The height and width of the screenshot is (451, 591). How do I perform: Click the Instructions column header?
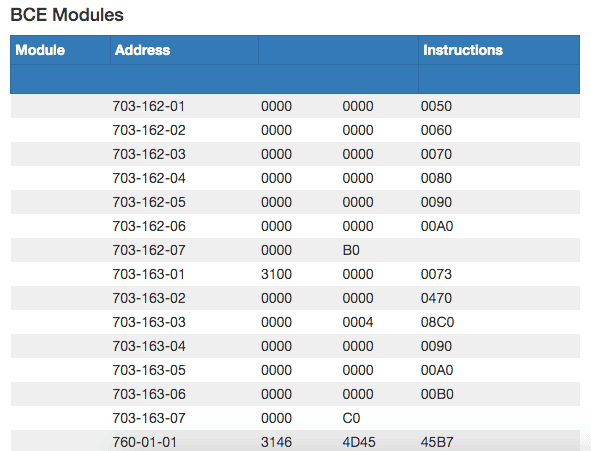(x=463, y=50)
